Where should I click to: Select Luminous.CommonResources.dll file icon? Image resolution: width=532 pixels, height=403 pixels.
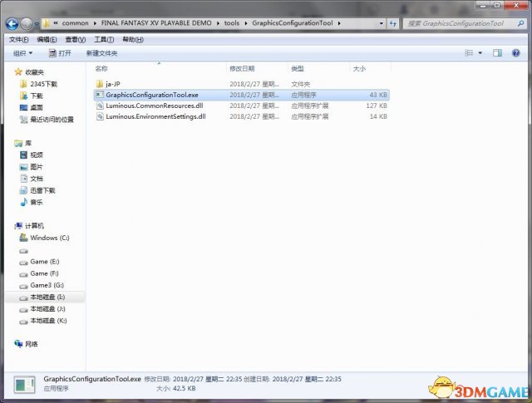[x=100, y=106]
